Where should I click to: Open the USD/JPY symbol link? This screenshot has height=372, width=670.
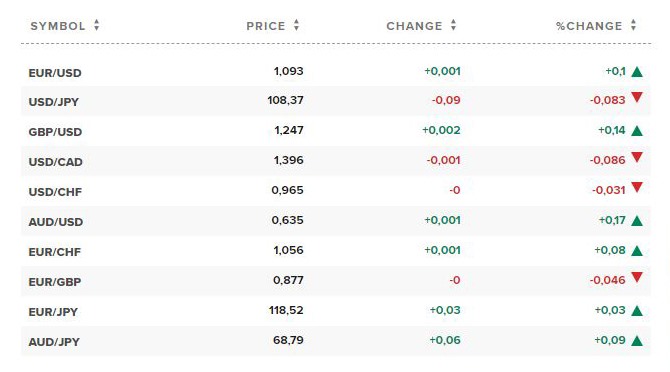53,102
